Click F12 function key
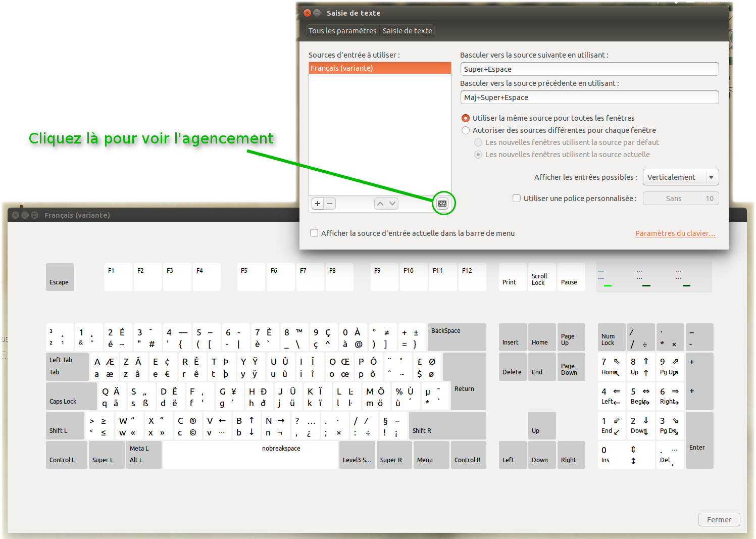756x539 pixels. [472, 277]
